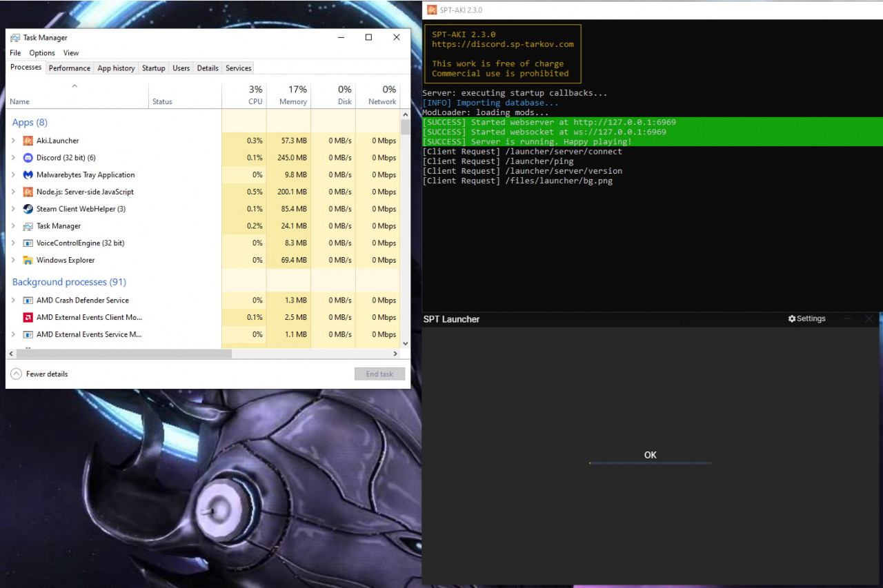The width and height of the screenshot is (883, 588).
Task: Click the Aki.Launcher app icon
Action: 28,141
